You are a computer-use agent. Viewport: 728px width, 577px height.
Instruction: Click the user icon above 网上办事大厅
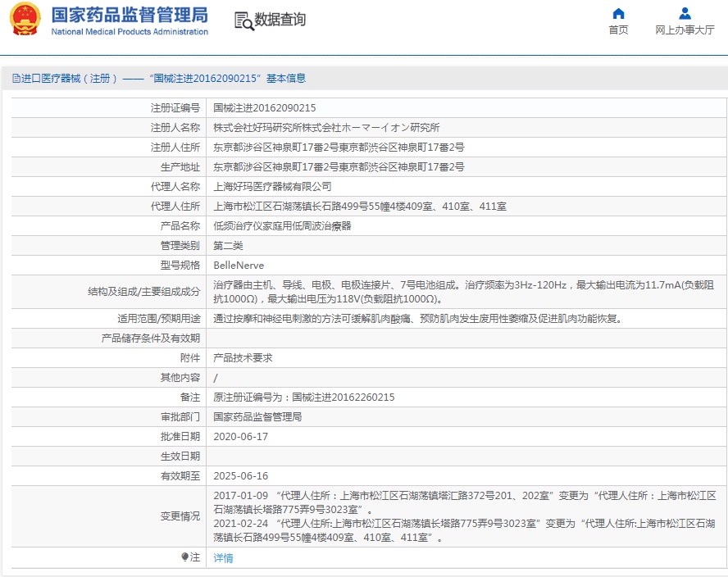[x=685, y=13]
